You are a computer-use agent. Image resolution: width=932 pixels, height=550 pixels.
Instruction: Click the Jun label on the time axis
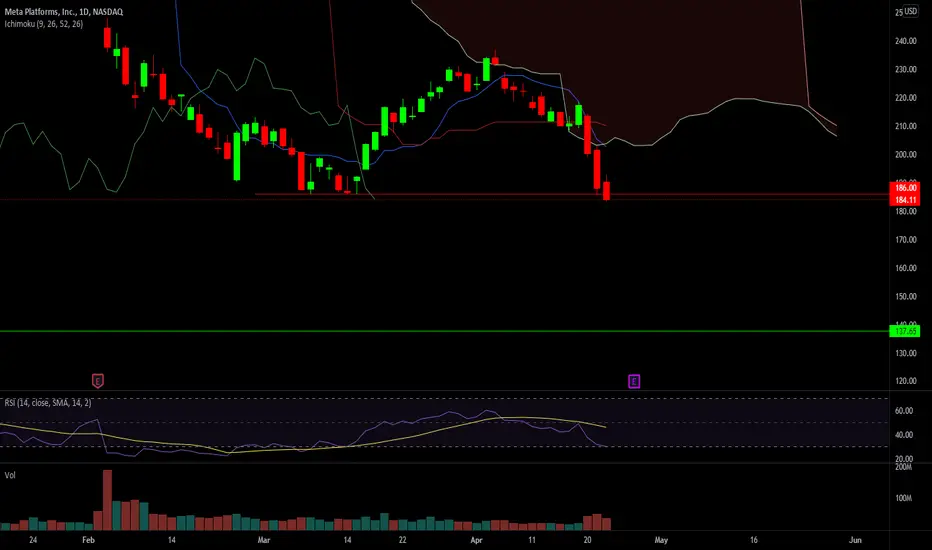855,540
